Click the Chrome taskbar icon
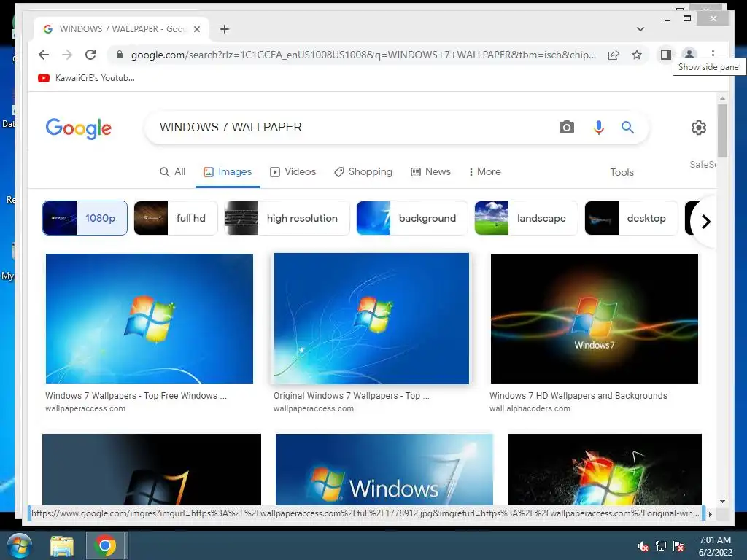This screenshot has height=560, width=747. tap(105, 545)
